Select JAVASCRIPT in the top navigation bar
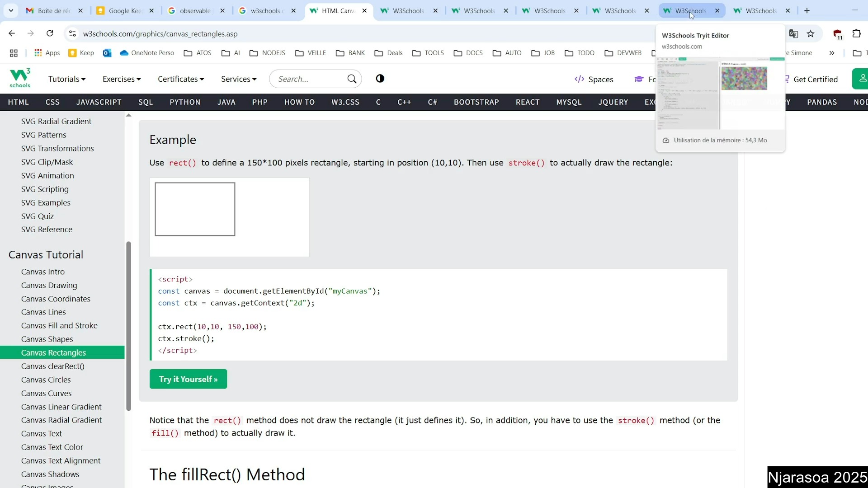The image size is (868, 488). point(99,102)
